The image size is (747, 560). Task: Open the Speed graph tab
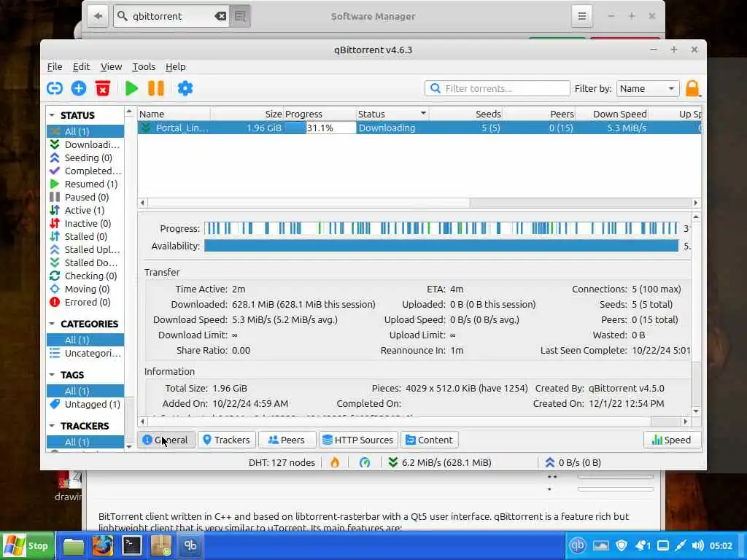click(672, 440)
